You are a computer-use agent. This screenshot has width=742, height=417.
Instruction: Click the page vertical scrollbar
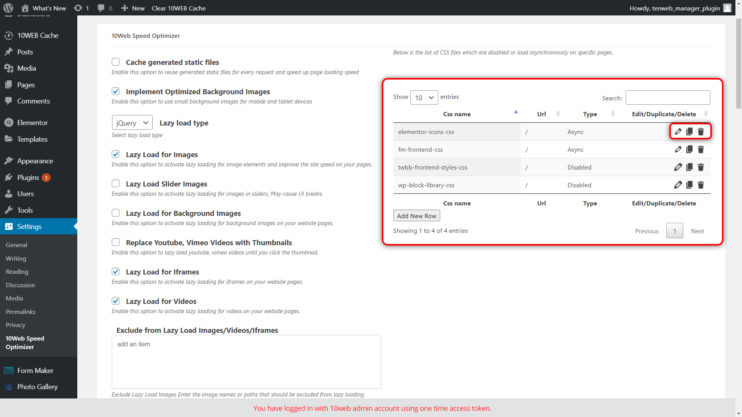click(738, 62)
